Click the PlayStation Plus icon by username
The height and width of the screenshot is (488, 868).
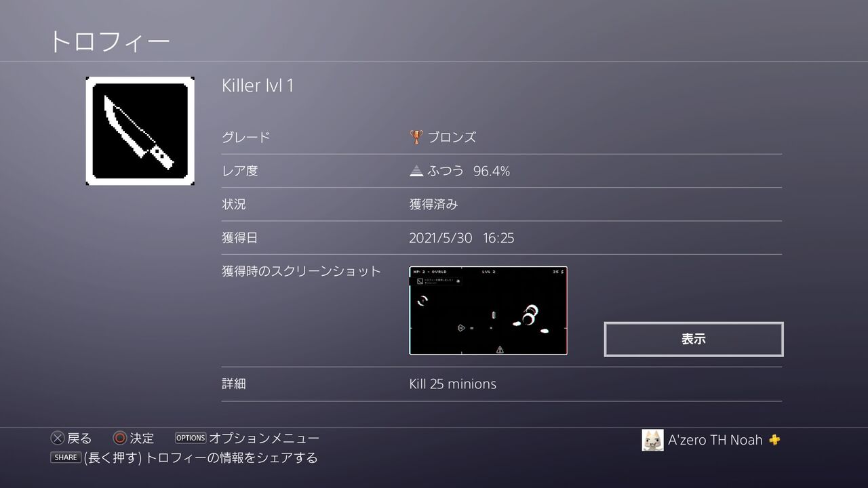click(x=774, y=440)
